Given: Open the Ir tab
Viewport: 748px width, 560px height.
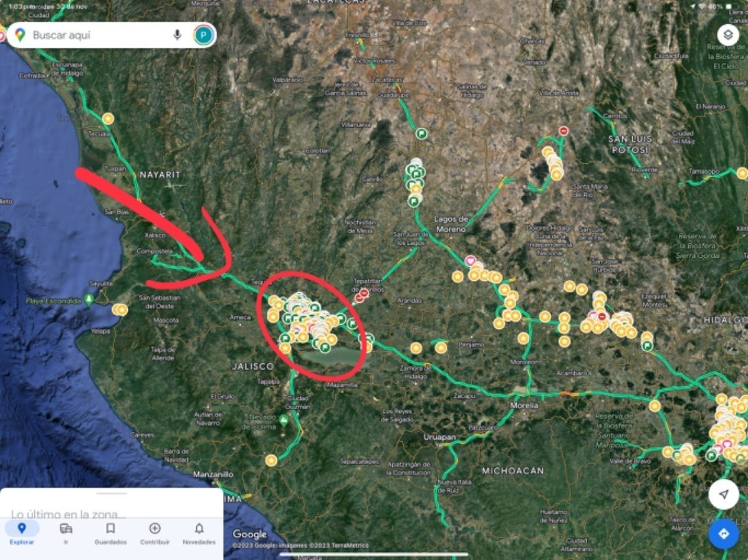Looking at the screenshot, I should point(66,533).
